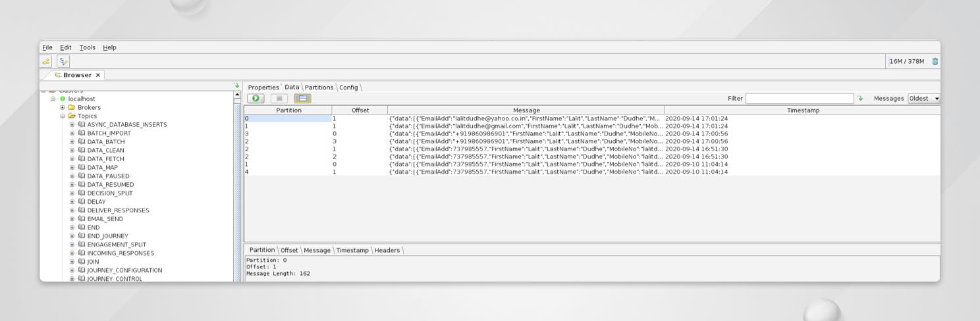Click the green down-arrow above the tree scrollbar
The width and height of the screenshot is (980, 321).
click(x=237, y=86)
